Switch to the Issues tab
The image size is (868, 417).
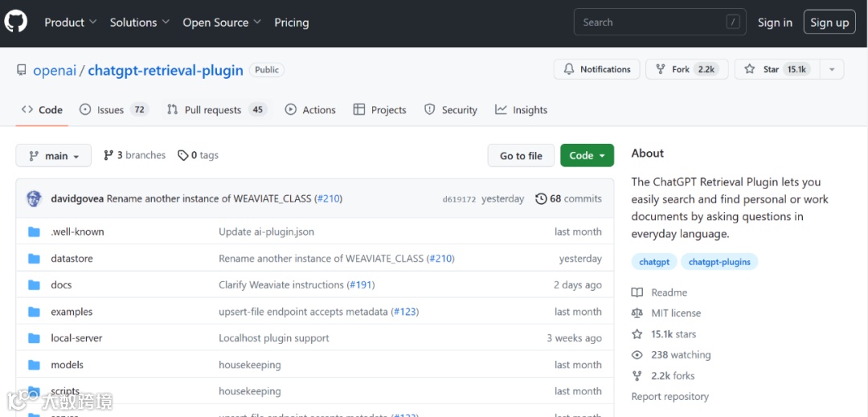tap(114, 109)
